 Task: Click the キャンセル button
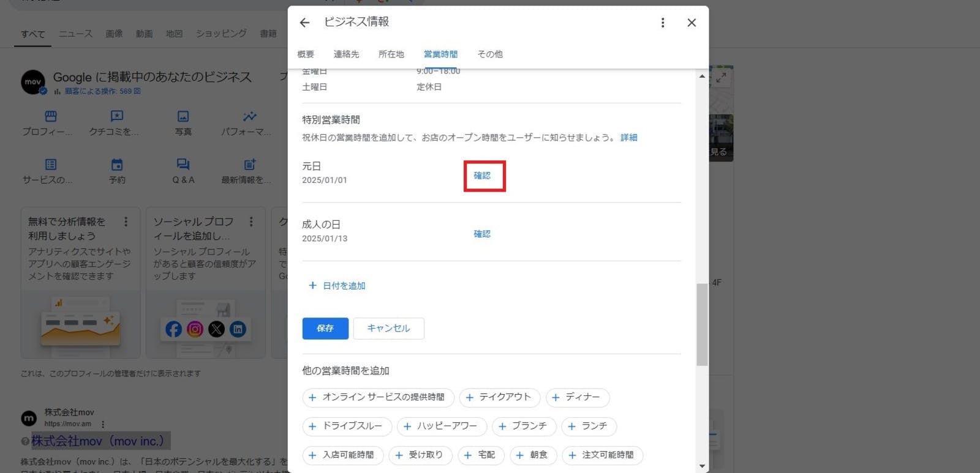[388, 329]
